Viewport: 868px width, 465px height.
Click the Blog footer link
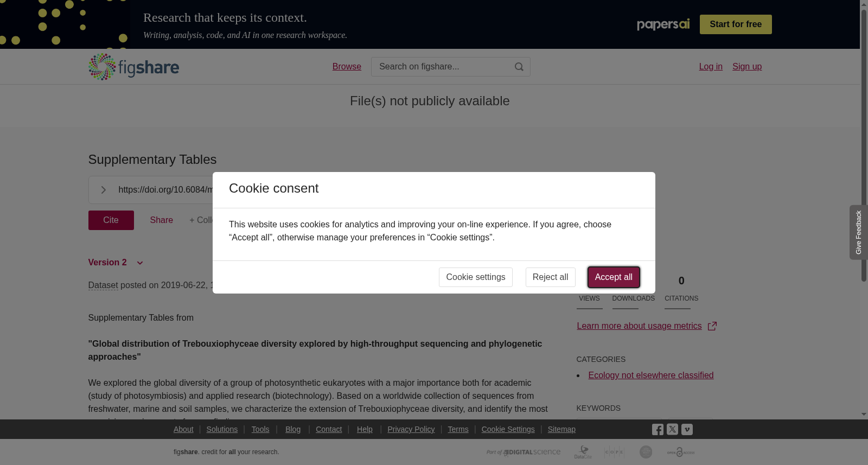293,429
